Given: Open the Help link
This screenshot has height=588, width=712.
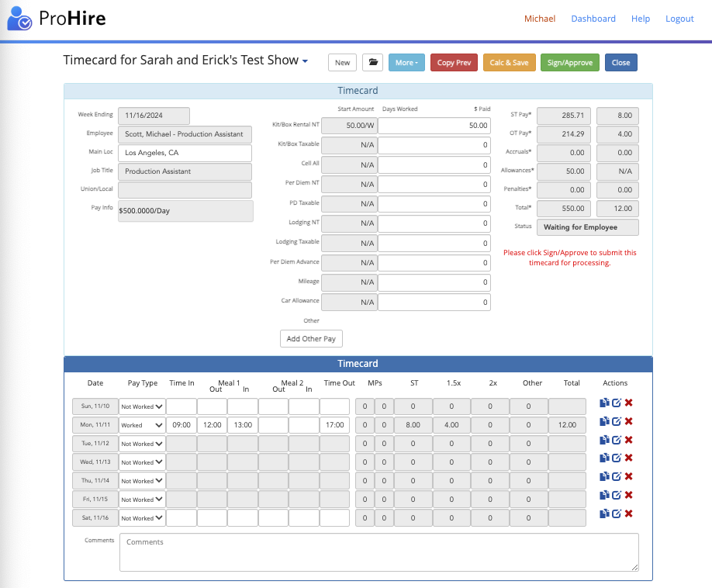Looking at the screenshot, I should (x=640, y=19).
